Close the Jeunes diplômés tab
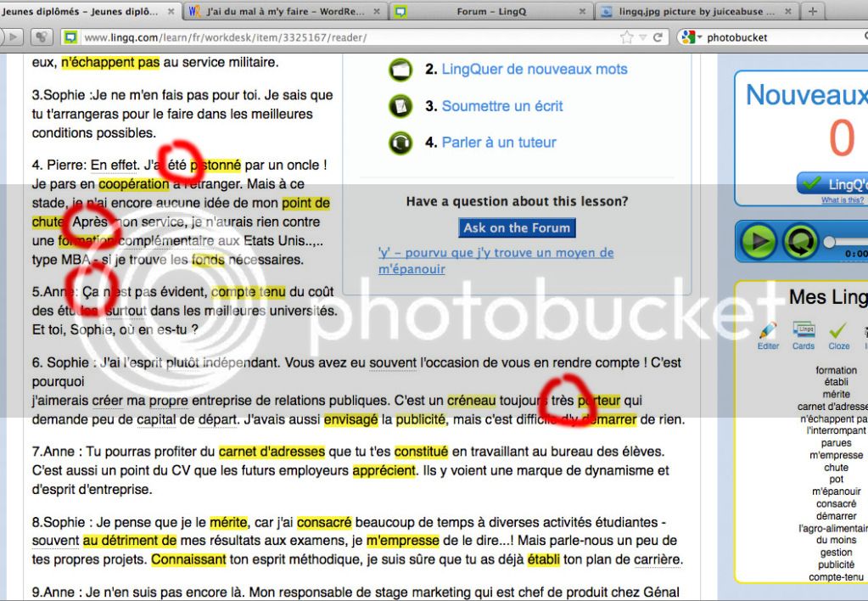The height and width of the screenshot is (601, 868). [171, 11]
